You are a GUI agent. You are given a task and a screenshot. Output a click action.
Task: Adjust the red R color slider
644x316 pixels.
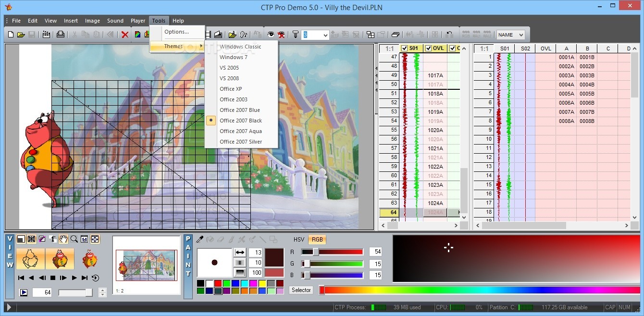pyautogui.click(x=332, y=252)
